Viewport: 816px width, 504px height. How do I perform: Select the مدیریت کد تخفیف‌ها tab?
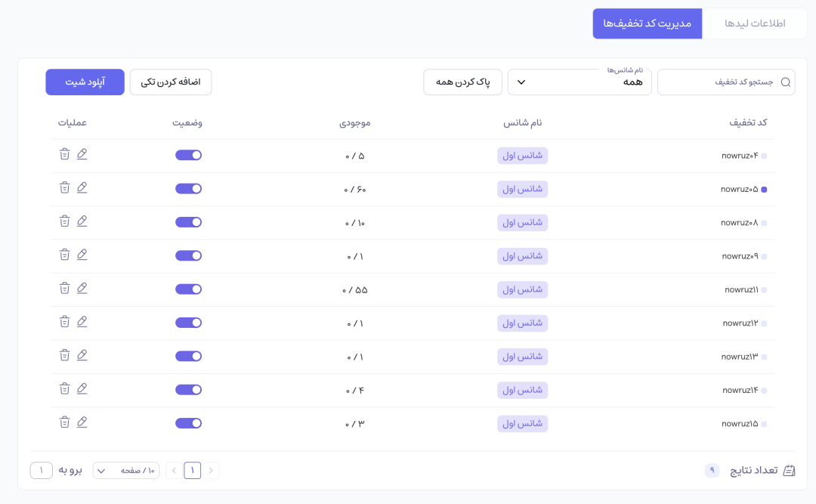[648, 23]
